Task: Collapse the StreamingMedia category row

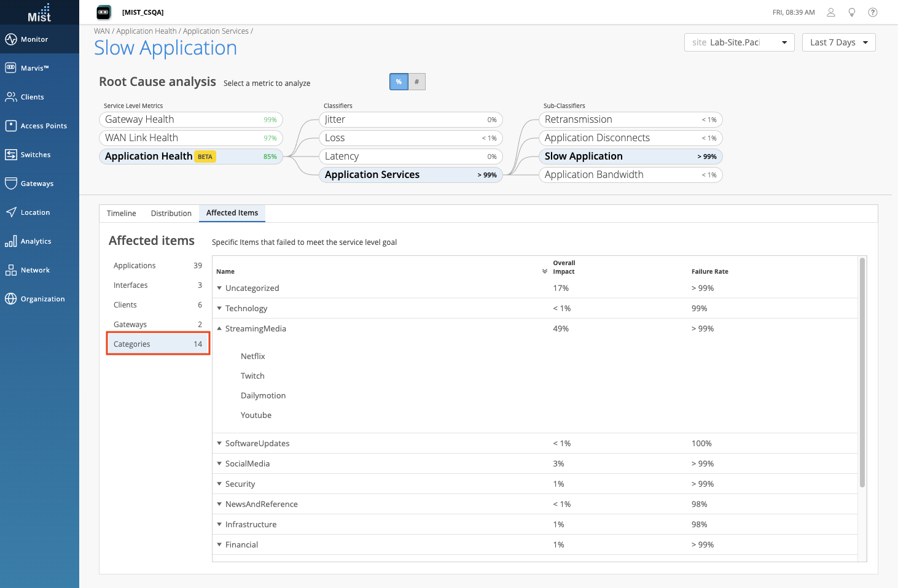Action: pos(219,328)
